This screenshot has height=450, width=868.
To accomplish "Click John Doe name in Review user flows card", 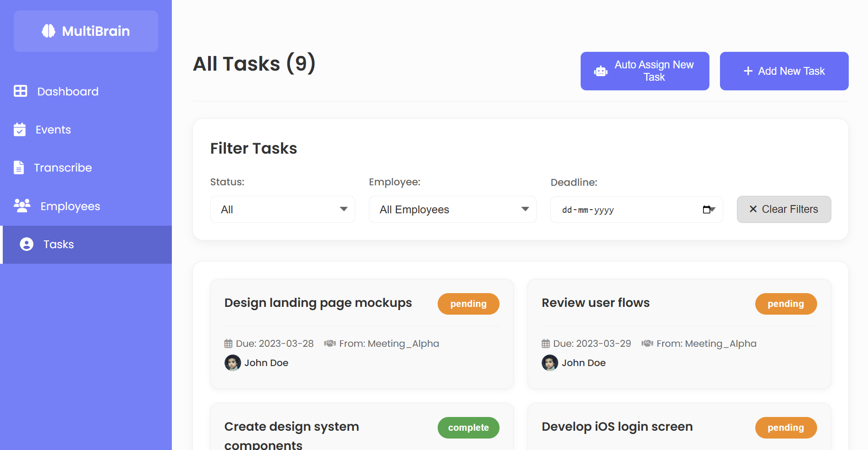I will pyautogui.click(x=584, y=363).
